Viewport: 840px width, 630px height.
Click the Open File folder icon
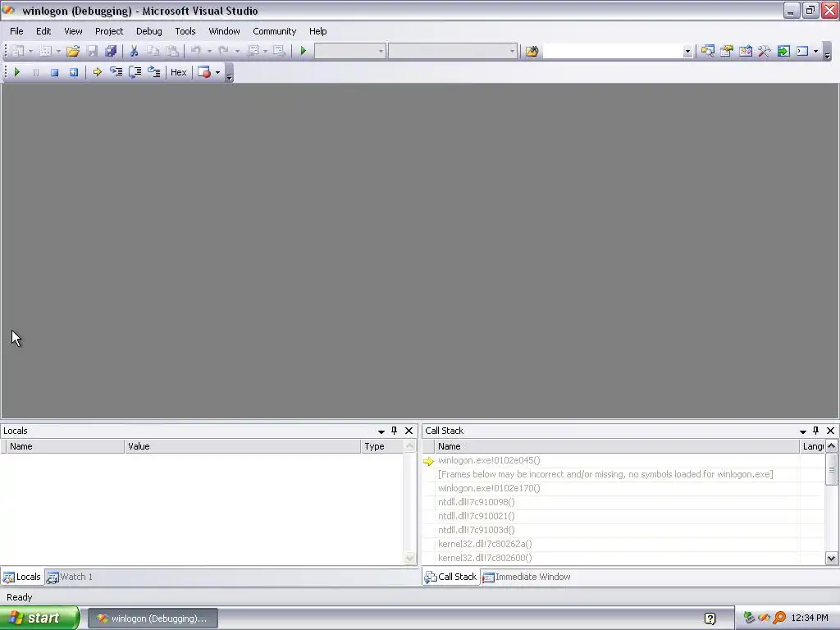point(73,51)
